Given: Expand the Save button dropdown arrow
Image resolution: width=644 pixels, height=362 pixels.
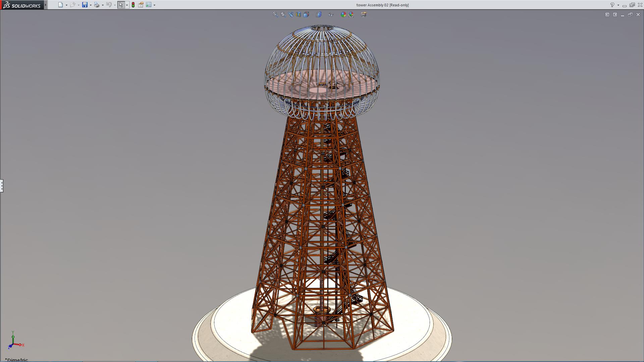Looking at the screenshot, I should 91,5.
